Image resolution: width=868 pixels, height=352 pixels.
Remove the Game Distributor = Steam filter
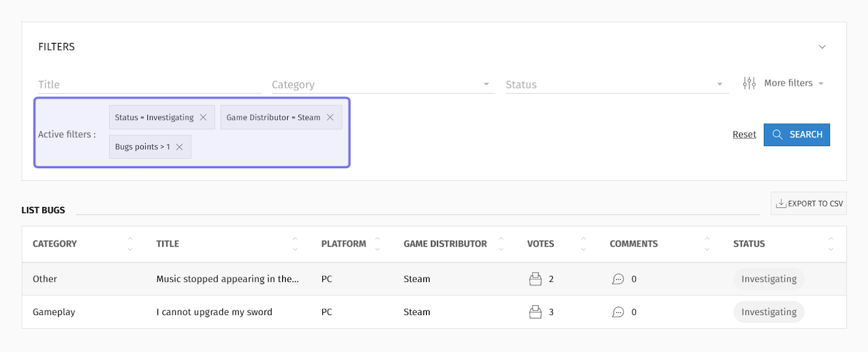pos(330,117)
